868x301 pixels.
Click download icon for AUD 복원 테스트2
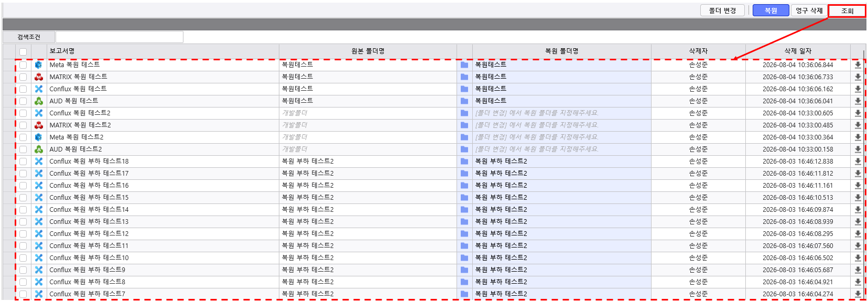click(x=858, y=149)
